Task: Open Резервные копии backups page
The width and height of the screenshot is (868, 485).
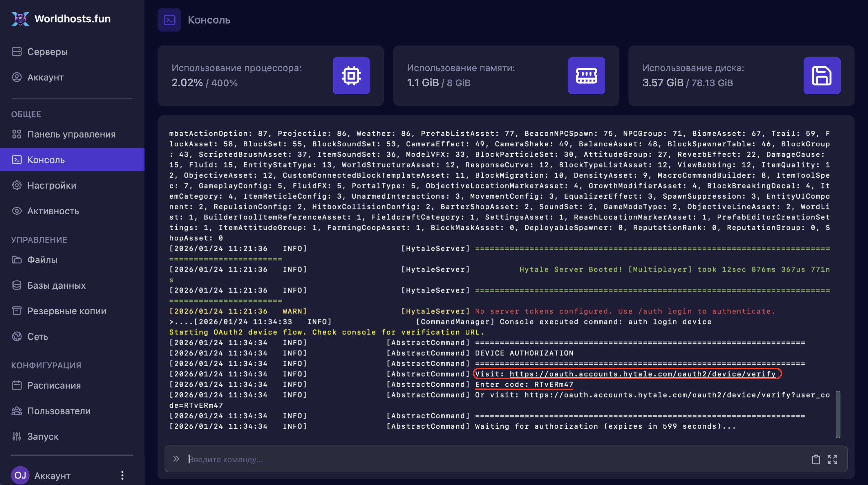Action: [x=66, y=311]
